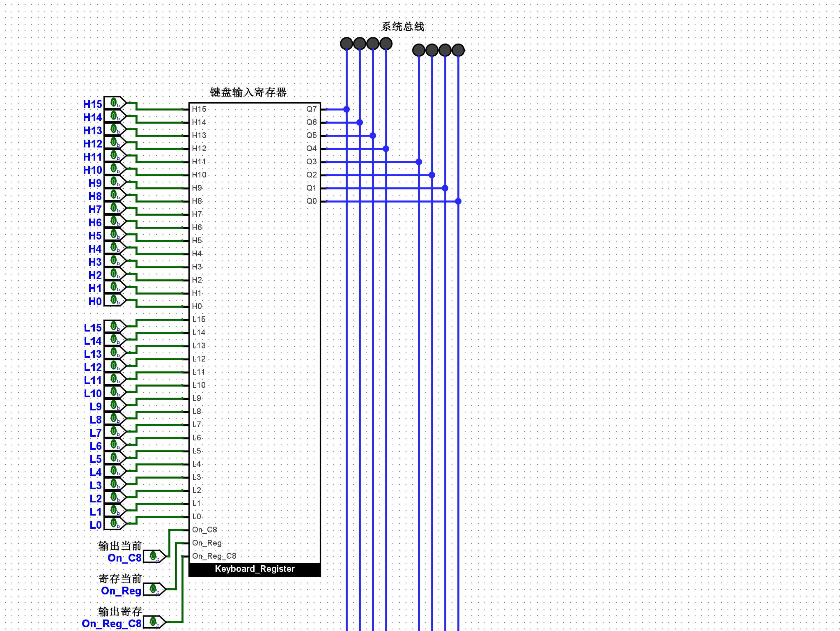Click the rightmost system bus output pin
This screenshot has height=631, width=840.
point(458,50)
